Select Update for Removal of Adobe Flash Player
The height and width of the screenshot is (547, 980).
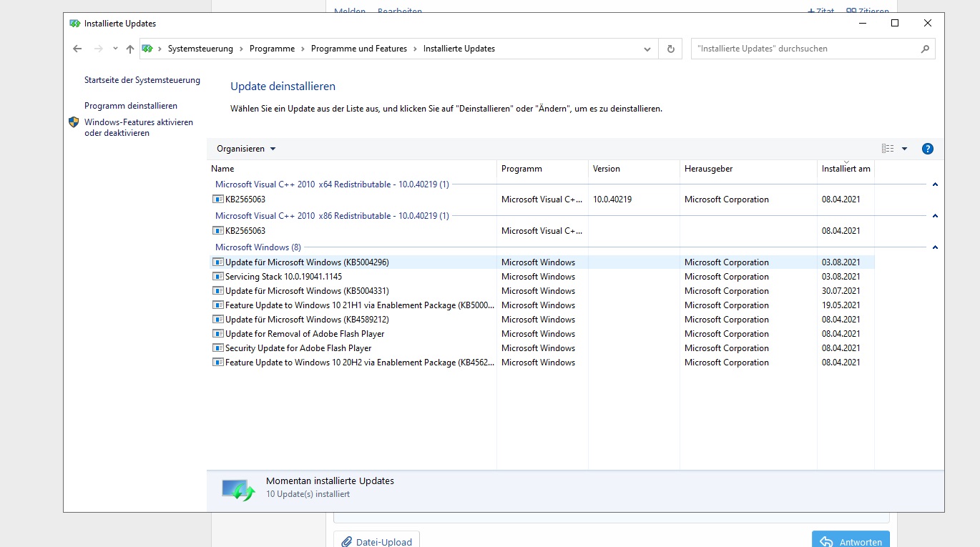pos(542,334)
